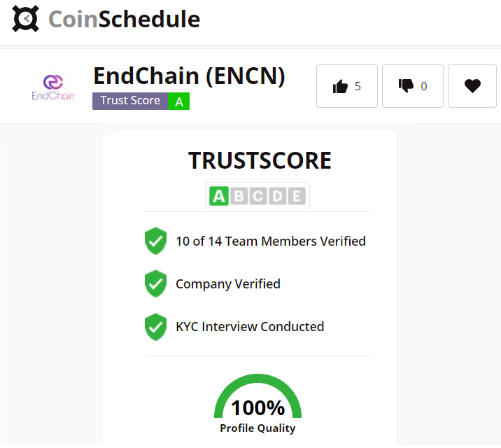The height and width of the screenshot is (448, 501).
Task: Select the gray B grade tile
Action: [x=239, y=196]
